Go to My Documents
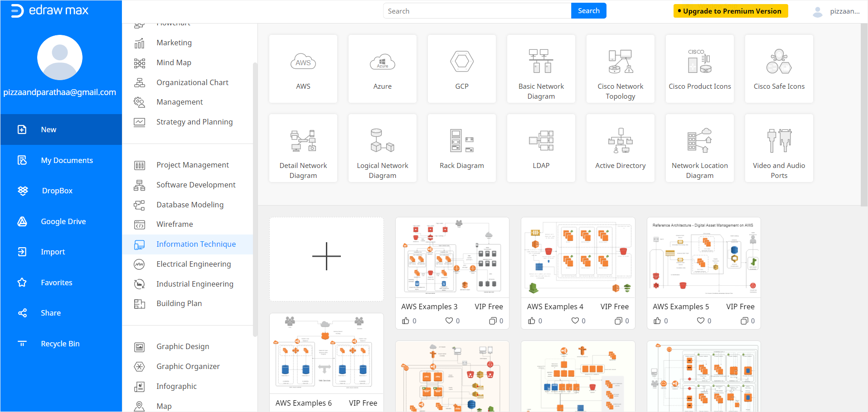This screenshot has width=868, height=412. point(61,160)
